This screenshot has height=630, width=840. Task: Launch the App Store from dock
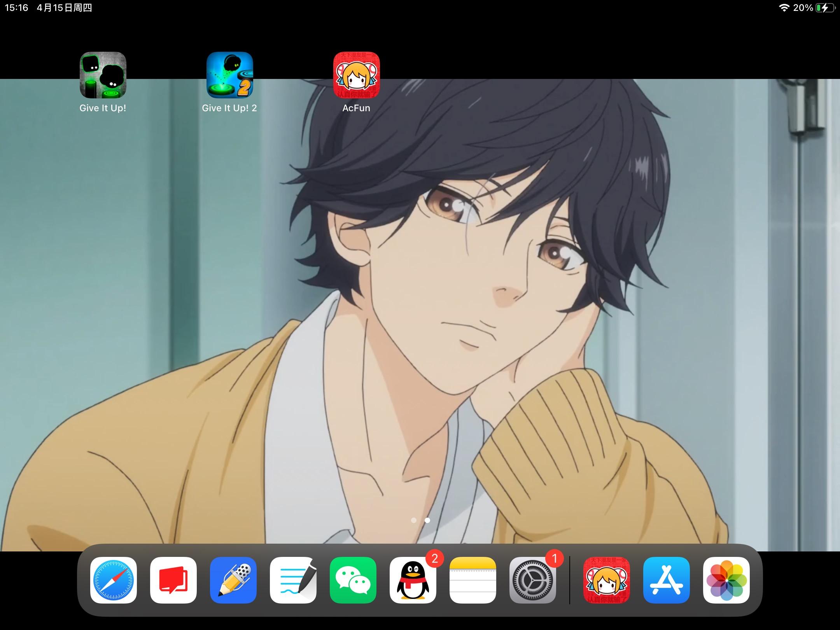(667, 580)
